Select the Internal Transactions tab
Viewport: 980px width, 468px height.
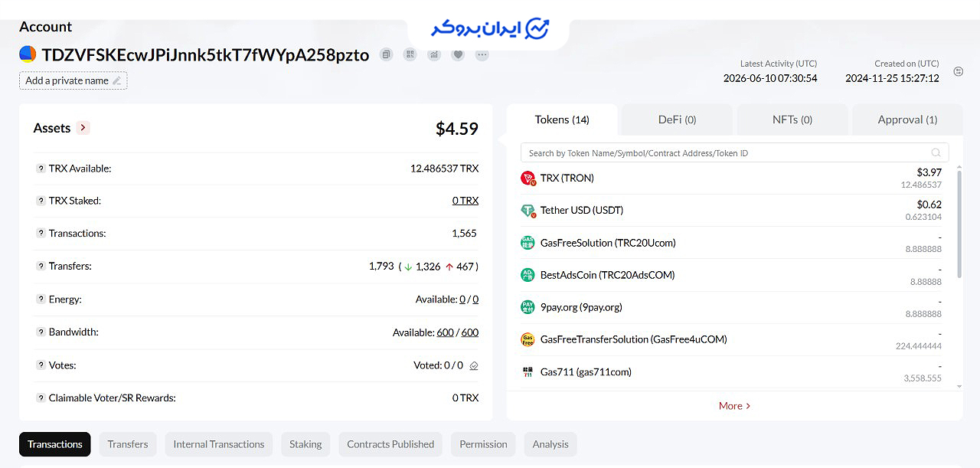point(219,444)
